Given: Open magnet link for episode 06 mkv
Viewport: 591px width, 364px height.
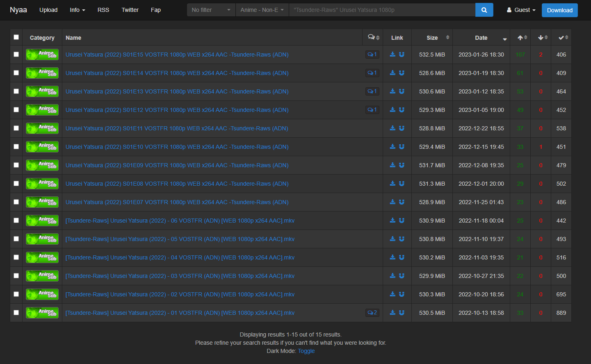Looking at the screenshot, I should click(402, 221).
